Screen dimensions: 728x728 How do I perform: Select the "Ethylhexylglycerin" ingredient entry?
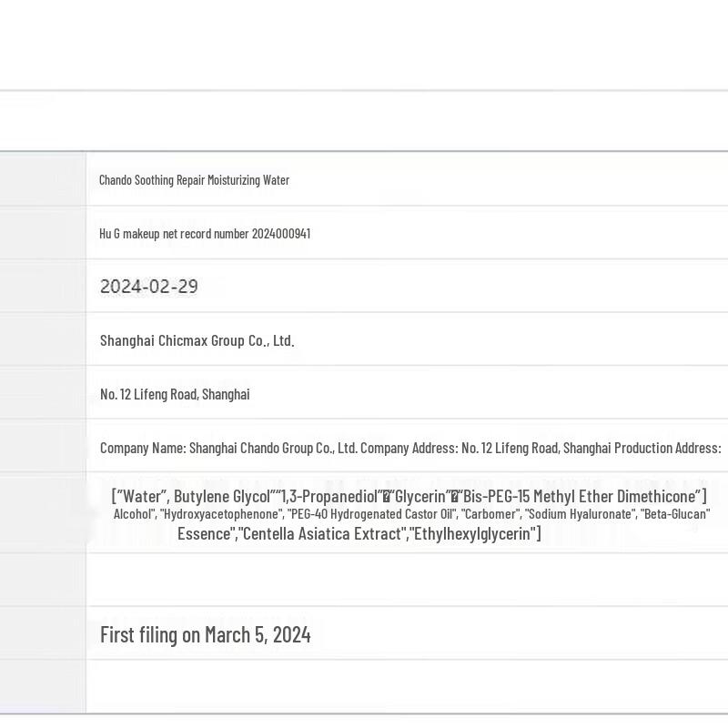pos(473,534)
